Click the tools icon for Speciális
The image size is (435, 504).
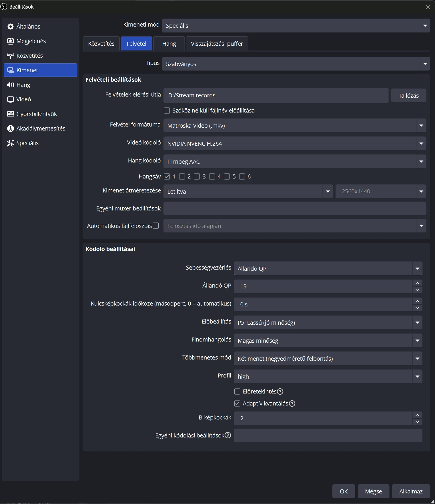(11, 143)
